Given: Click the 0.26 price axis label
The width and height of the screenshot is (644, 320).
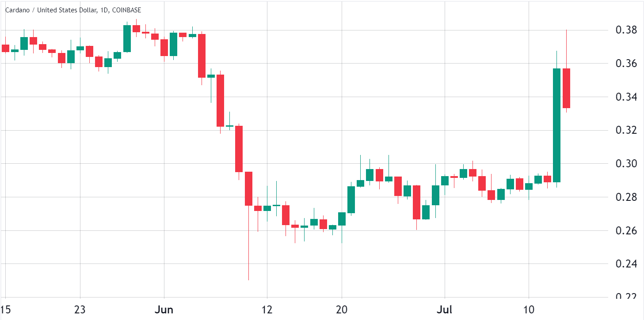Looking at the screenshot, I should [x=626, y=230].
